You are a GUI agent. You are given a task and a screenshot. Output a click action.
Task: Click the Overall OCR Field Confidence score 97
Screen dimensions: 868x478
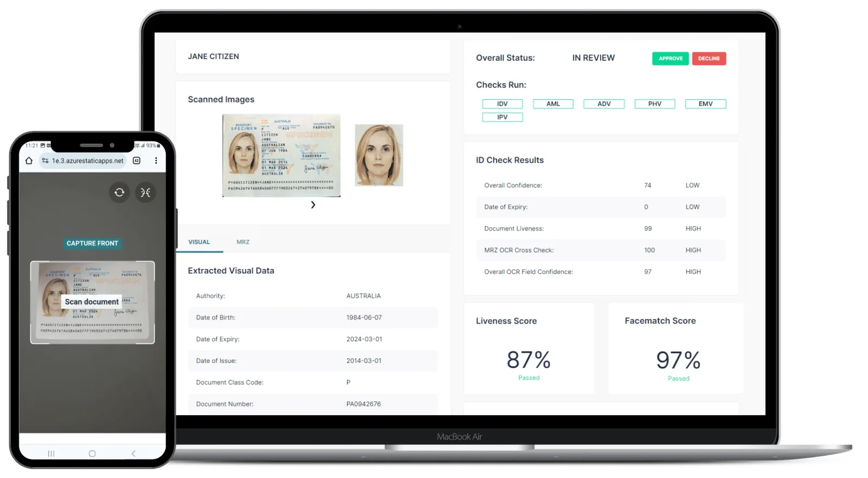coord(648,272)
